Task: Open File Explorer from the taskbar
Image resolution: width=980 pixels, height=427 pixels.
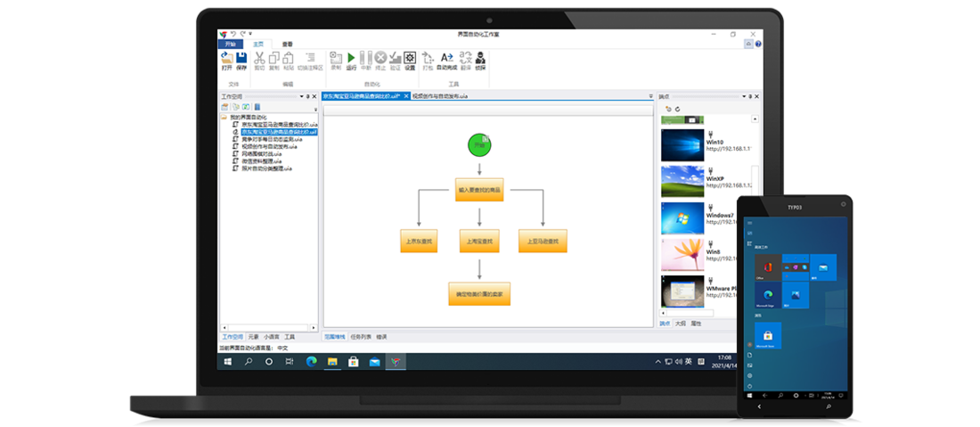Action: 332,361
